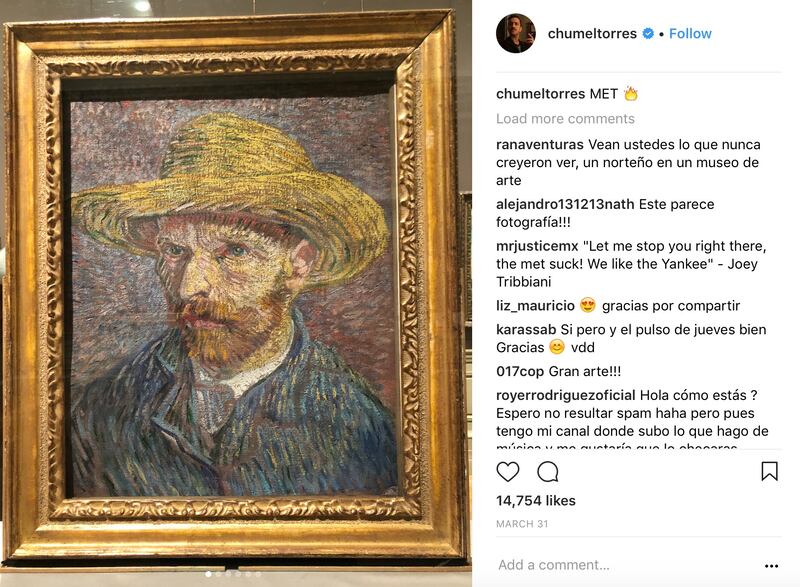Open comments with the speech bubble icon
This screenshot has height=587, width=800.
[x=548, y=472]
